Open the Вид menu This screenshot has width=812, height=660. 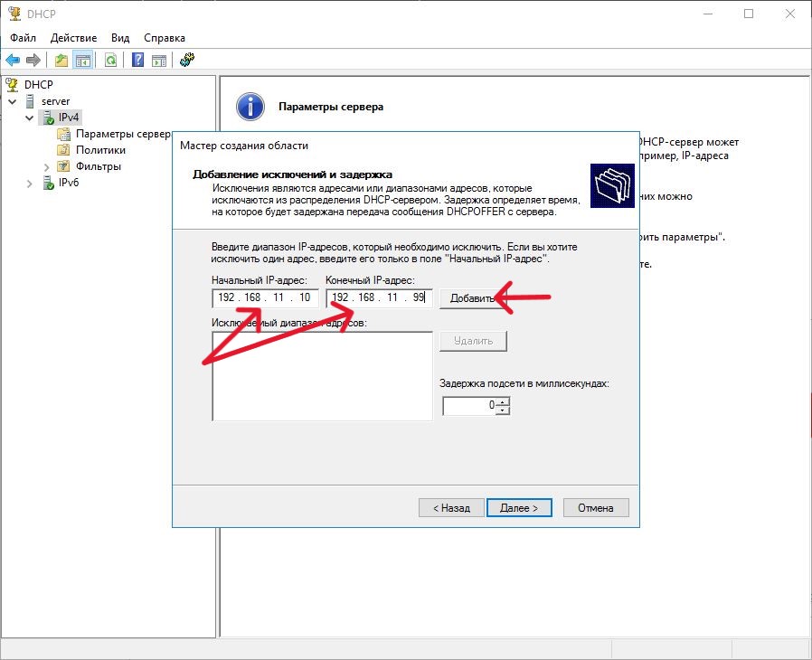click(x=120, y=38)
